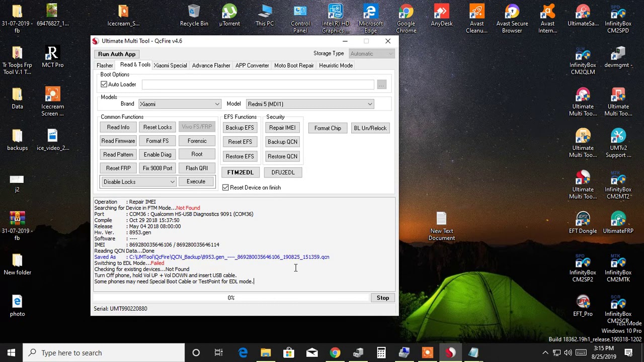The image size is (644, 362).
Task: Open UMTv2 Support desktop shortcut
Action: (618, 143)
